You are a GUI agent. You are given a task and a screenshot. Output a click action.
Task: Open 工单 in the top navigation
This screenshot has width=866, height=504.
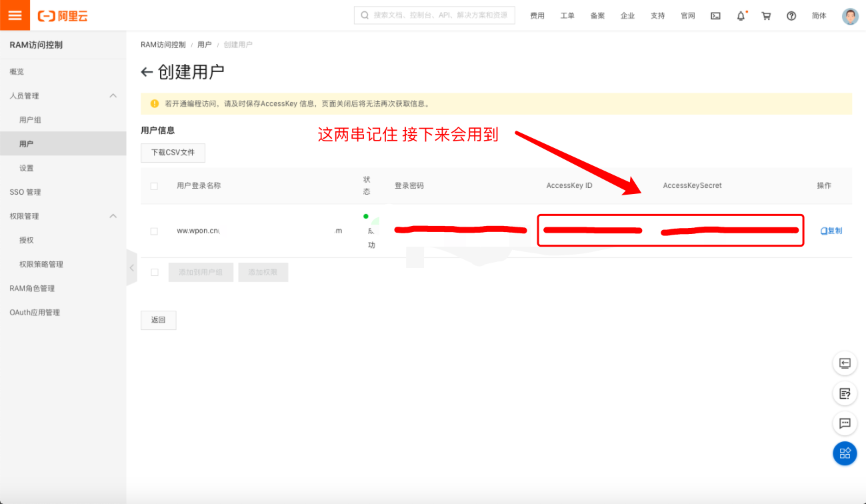click(x=567, y=16)
